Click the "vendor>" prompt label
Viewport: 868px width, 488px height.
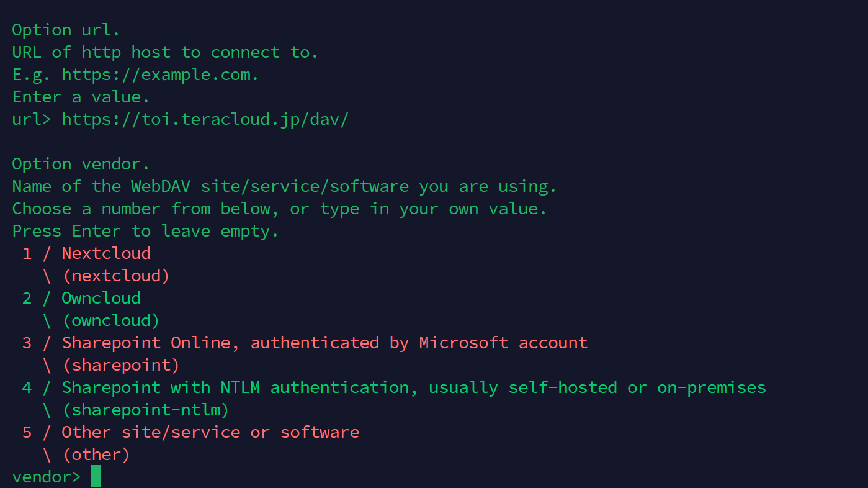click(x=46, y=477)
